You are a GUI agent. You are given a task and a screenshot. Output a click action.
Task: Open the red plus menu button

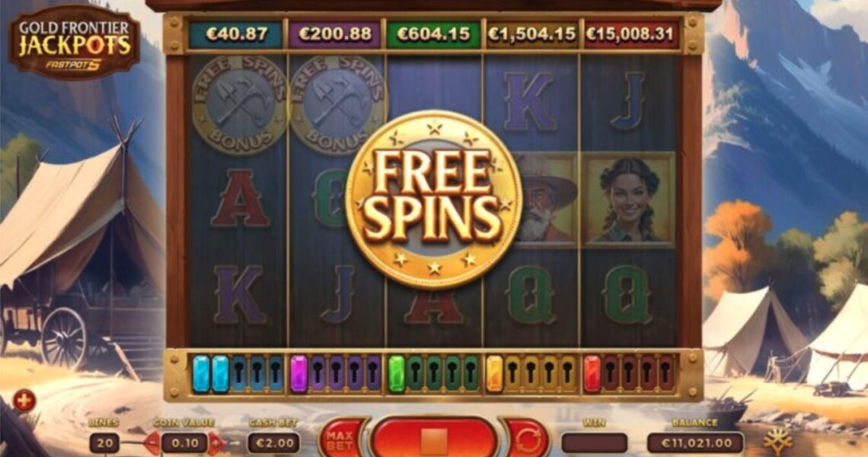coord(24,401)
